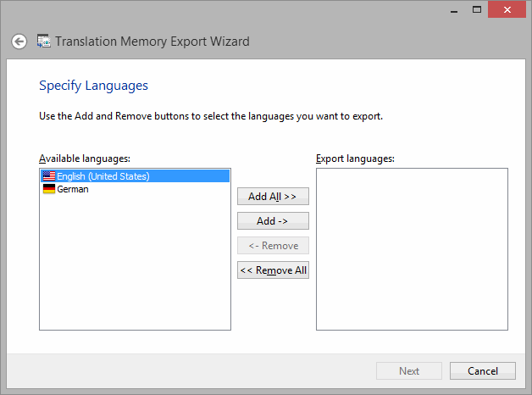Click the German flag icon
Image resolution: width=532 pixels, height=395 pixels.
coord(49,189)
